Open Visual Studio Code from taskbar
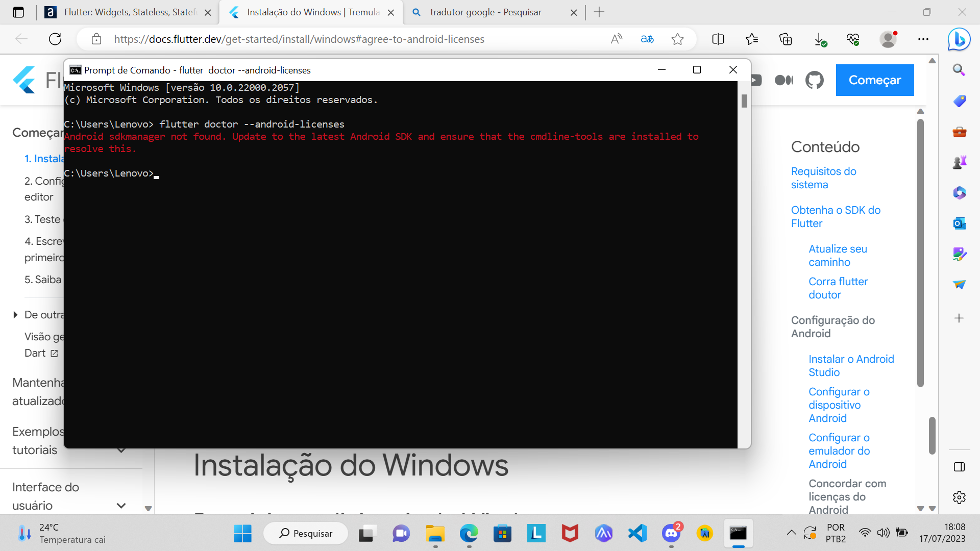The width and height of the screenshot is (980, 551). click(638, 534)
